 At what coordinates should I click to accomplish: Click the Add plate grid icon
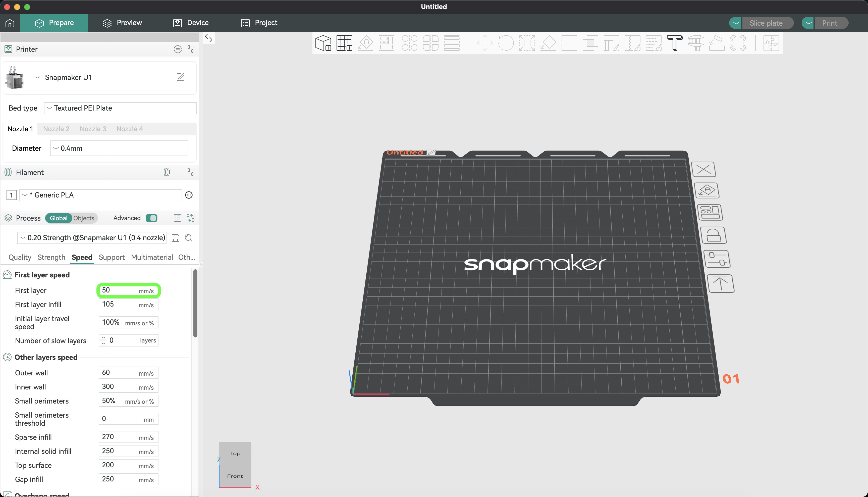[344, 43]
